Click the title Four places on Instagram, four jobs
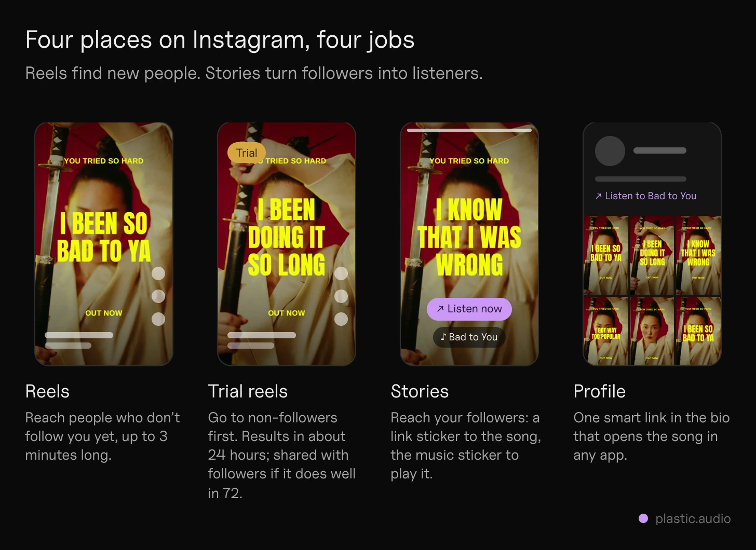This screenshot has height=550, width=756. pyautogui.click(x=220, y=40)
